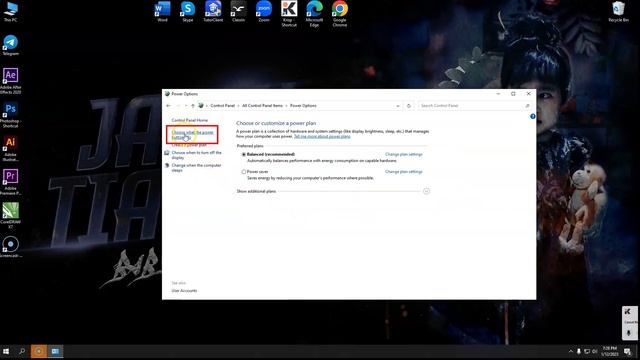Click the back arrow in Power Options

(x=169, y=106)
